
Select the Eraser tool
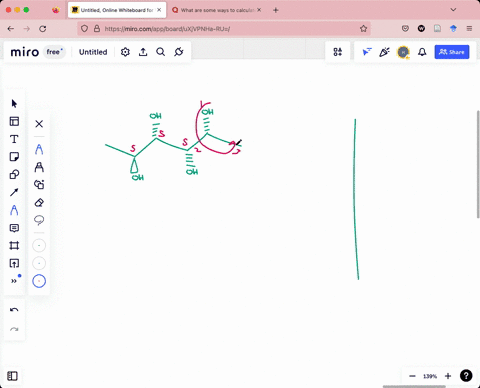point(39,202)
